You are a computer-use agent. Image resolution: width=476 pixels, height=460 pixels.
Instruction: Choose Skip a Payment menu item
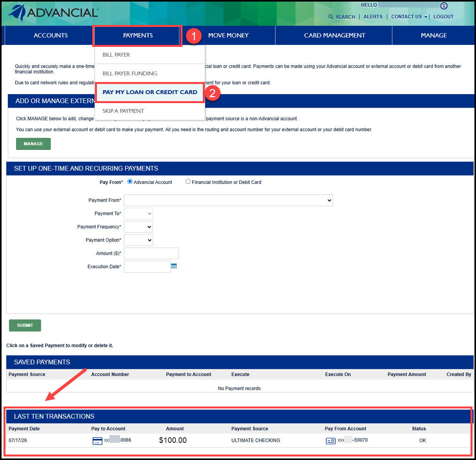tap(150, 111)
